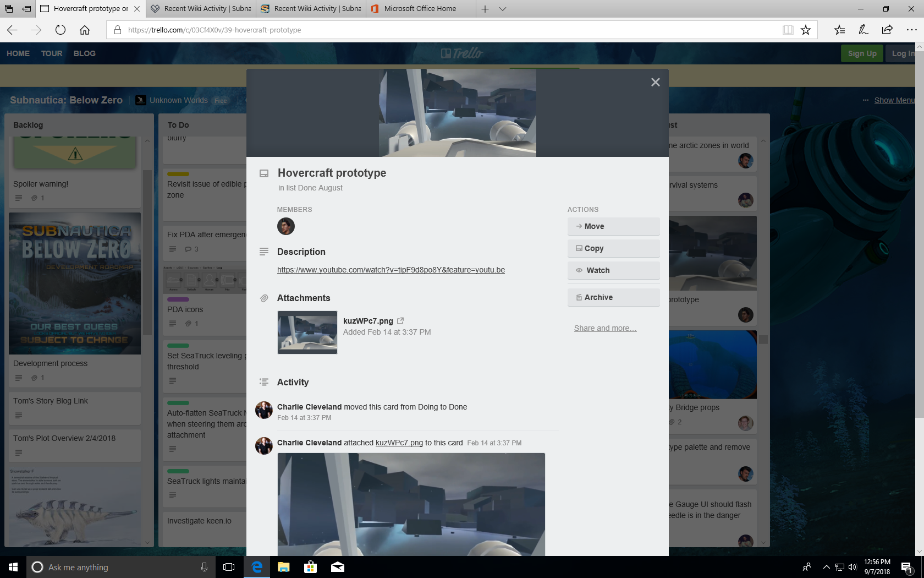The width and height of the screenshot is (924, 578).
Task: Click the browser forward arrow
Action: (x=36, y=30)
